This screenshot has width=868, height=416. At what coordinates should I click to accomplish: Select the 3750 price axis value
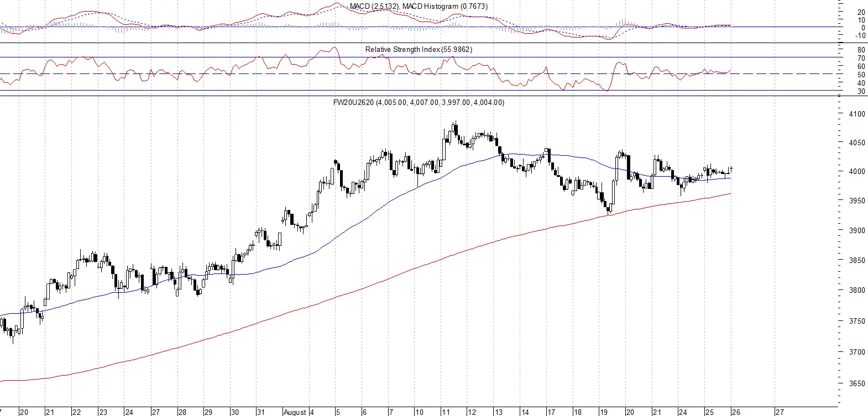click(857, 321)
